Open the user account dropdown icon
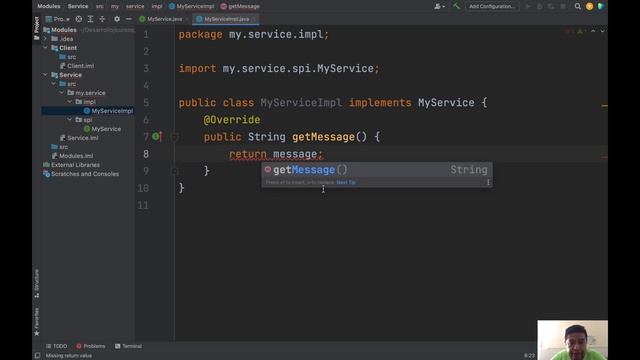Image resolution: width=640 pixels, height=360 pixels. [439, 6]
